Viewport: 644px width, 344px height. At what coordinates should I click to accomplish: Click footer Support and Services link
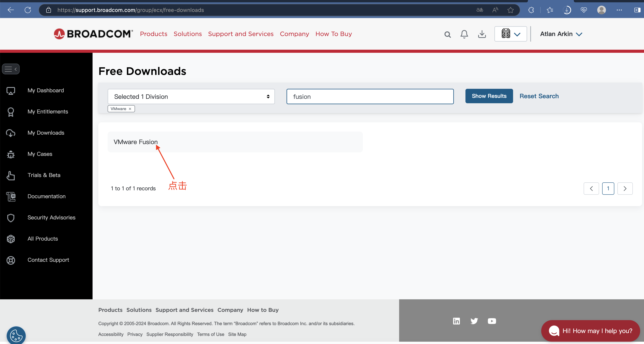point(185,310)
